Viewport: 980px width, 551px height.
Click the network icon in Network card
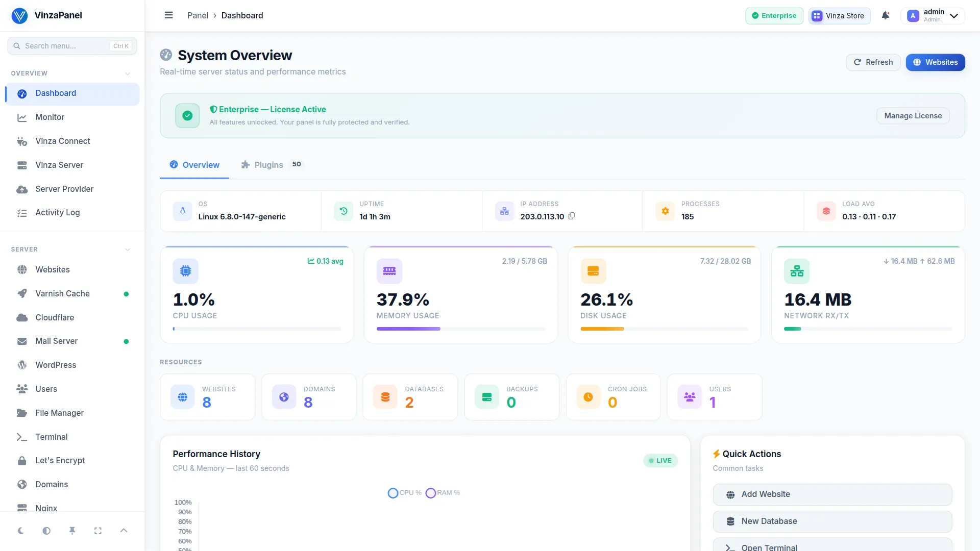point(797,271)
